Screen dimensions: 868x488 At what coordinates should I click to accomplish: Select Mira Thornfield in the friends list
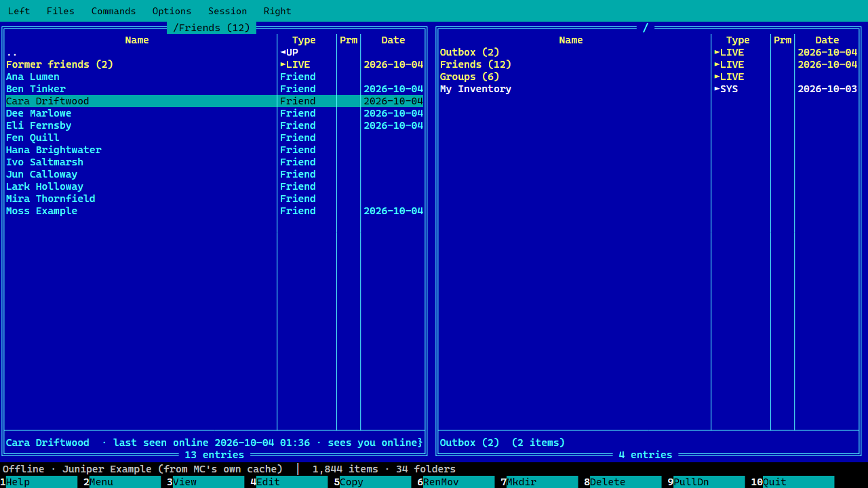tap(214, 199)
